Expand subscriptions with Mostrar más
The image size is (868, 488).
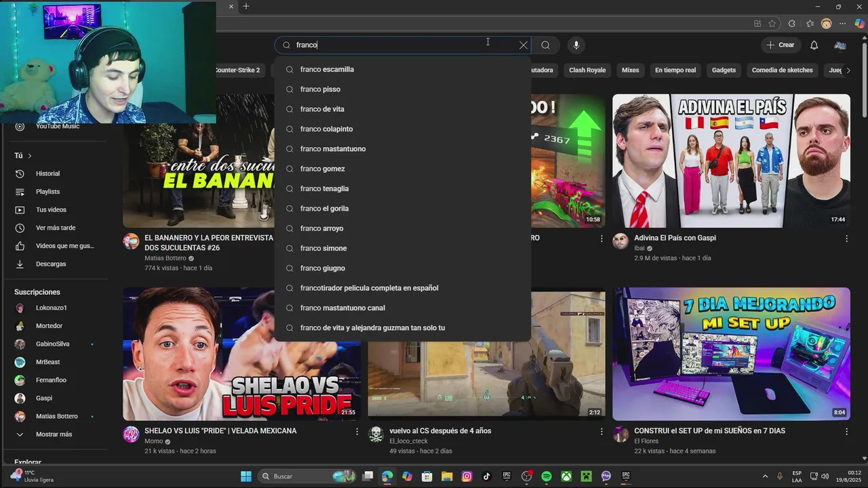click(54, 434)
